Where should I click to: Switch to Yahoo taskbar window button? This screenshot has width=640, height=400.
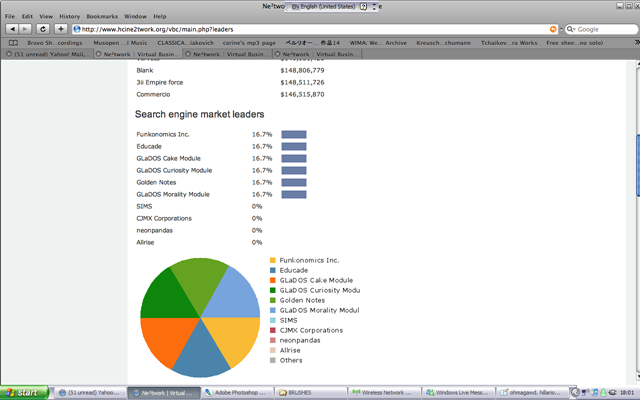(x=90, y=393)
